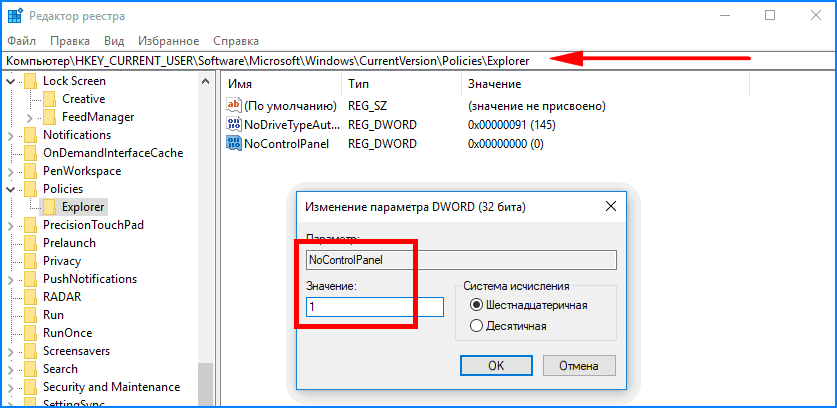837x408 pixels.
Task: Cancel the dialog with Отмена button
Action: coord(579,366)
